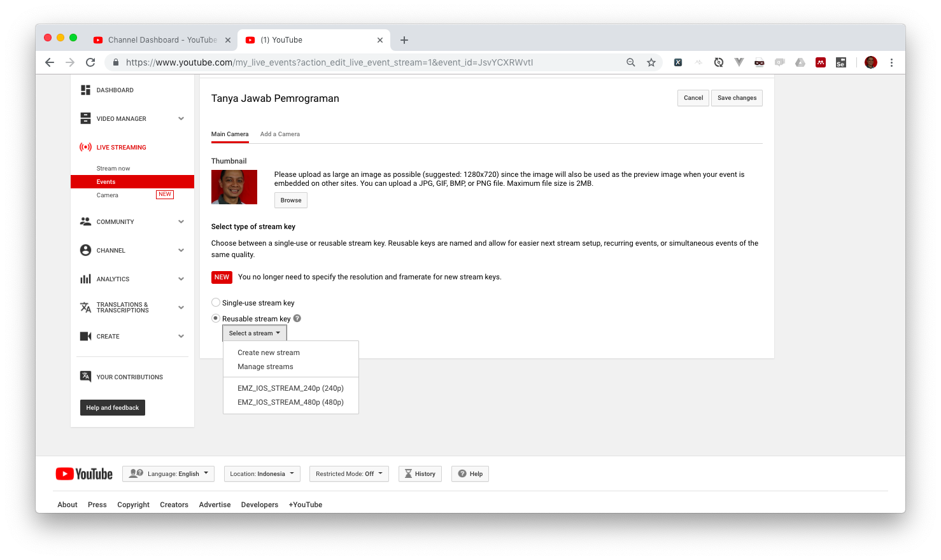This screenshot has height=560, width=941.
Task: Bookmark this page with star icon
Action: pyautogui.click(x=651, y=62)
